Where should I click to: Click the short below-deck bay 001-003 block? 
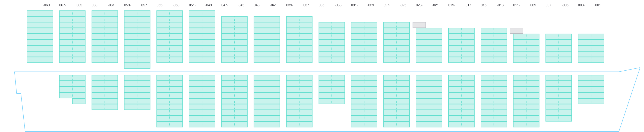click(x=591, y=89)
